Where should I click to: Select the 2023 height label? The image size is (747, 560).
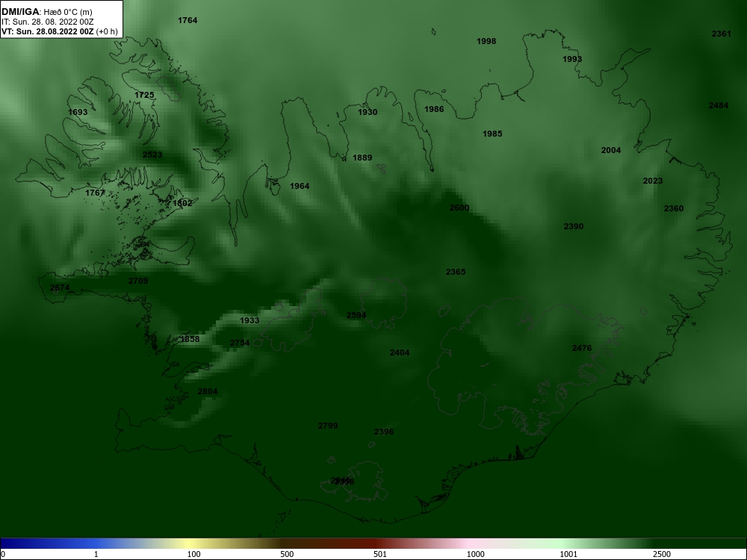click(x=653, y=181)
